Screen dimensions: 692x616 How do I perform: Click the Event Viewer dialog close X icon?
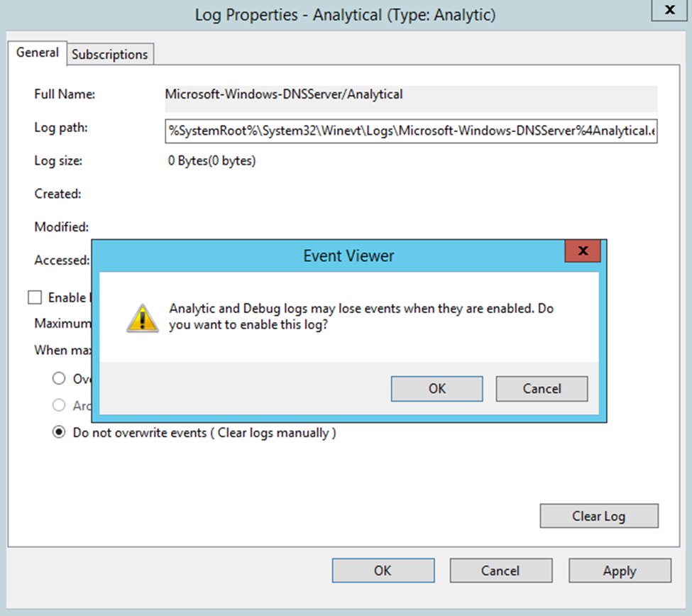click(x=583, y=251)
